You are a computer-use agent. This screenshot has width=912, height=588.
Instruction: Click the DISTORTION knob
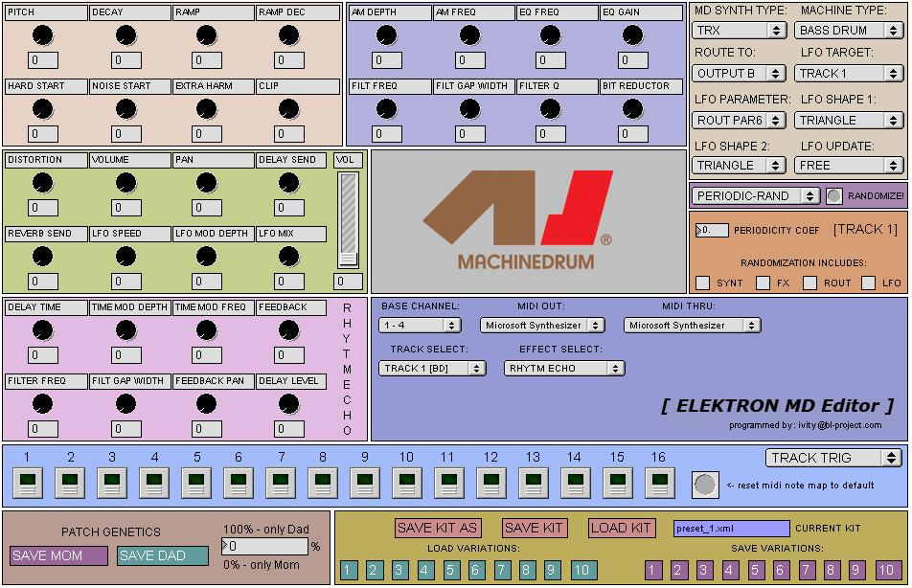pos(42,182)
